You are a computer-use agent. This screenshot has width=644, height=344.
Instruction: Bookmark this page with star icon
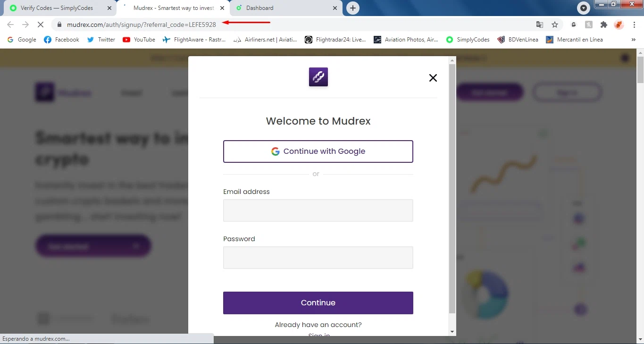pos(555,25)
